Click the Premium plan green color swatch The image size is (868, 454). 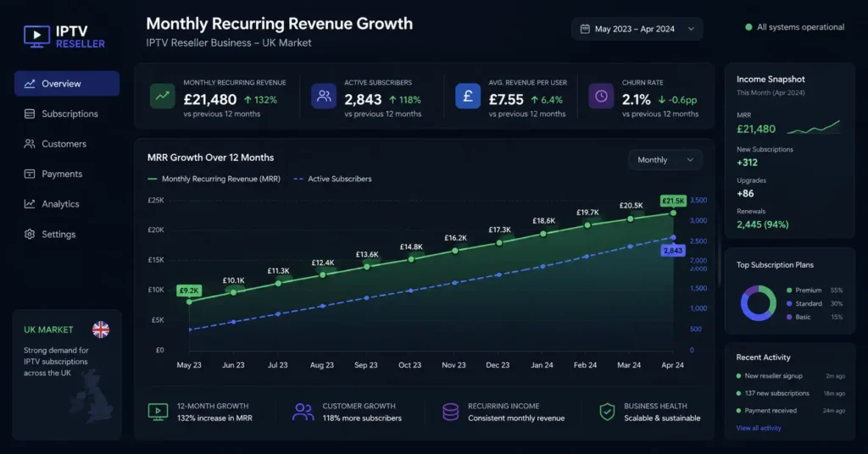(789, 291)
